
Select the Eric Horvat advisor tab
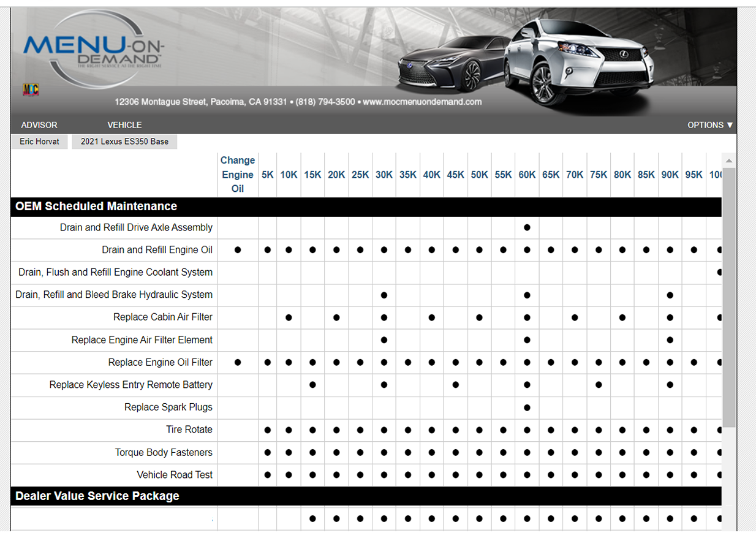(39, 142)
